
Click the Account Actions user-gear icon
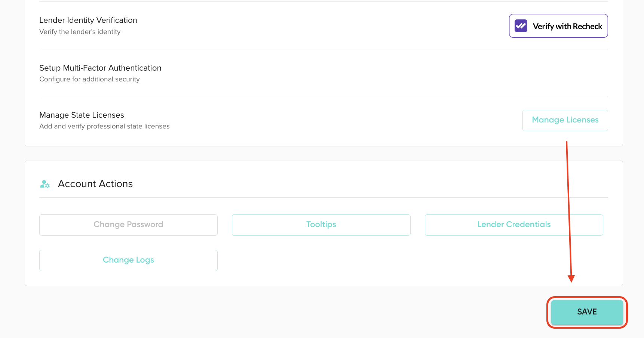click(45, 184)
